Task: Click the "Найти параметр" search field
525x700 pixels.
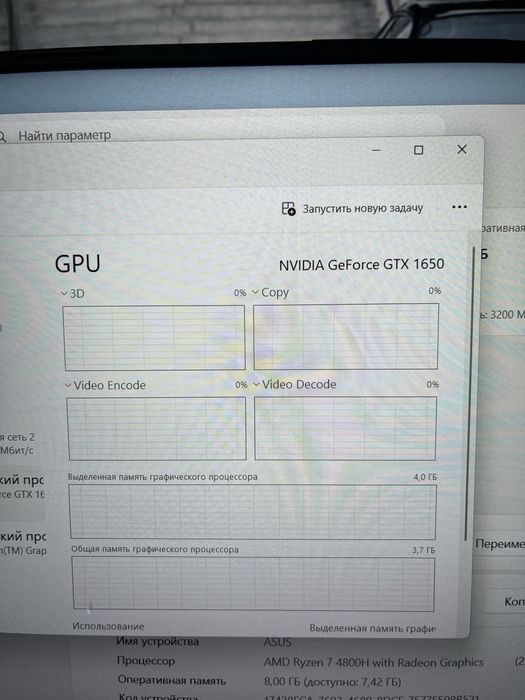Action: (x=65, y=136)
